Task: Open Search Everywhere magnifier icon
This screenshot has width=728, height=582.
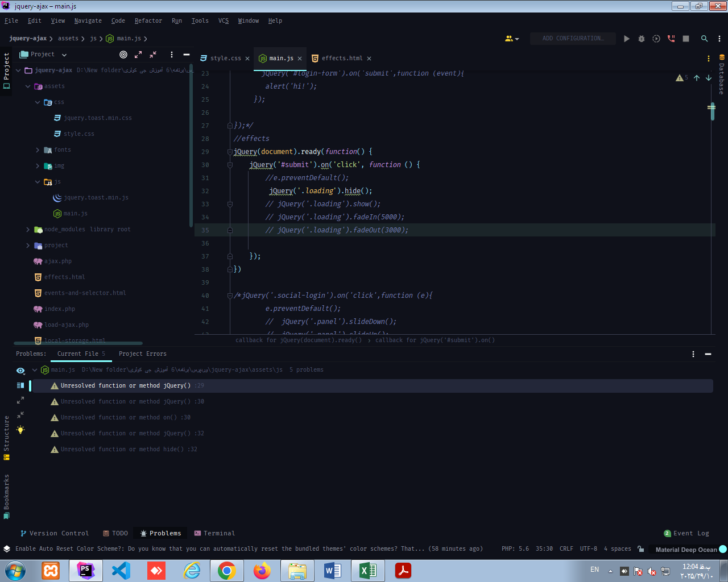Action: [x=704, y=39]
